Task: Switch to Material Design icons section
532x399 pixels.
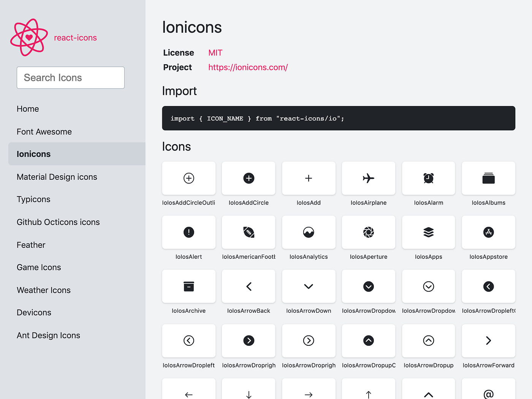Action: tap(57, 177)
